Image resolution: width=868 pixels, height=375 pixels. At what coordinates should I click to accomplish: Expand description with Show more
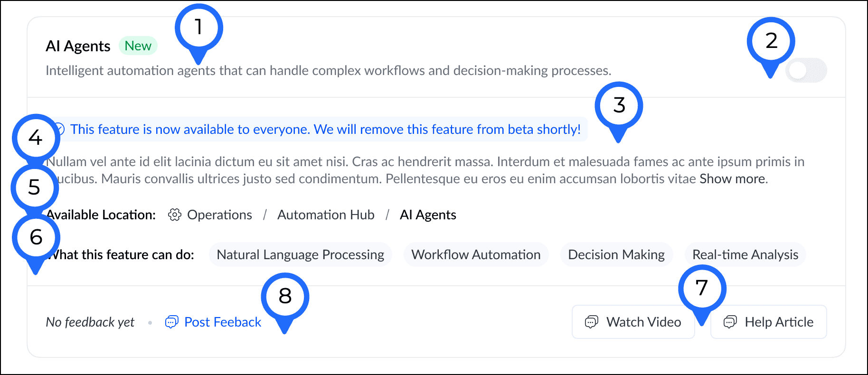coord(733,179)
